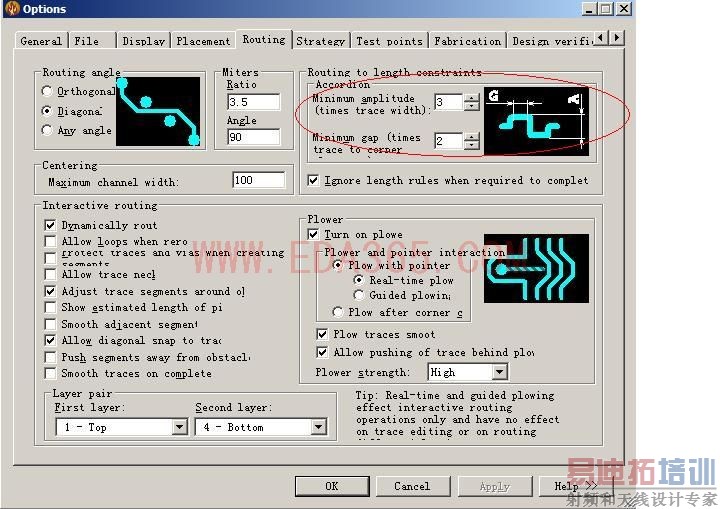Viewport: 720px width, 509px height.
Task: Decrease Minimum gap with down arrow
Action: [472, 145]
